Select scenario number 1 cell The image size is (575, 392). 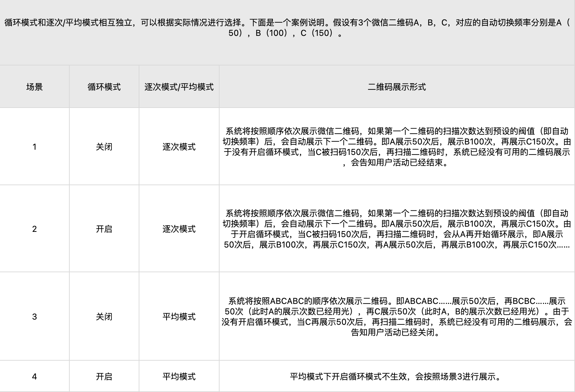coord(34,147)
